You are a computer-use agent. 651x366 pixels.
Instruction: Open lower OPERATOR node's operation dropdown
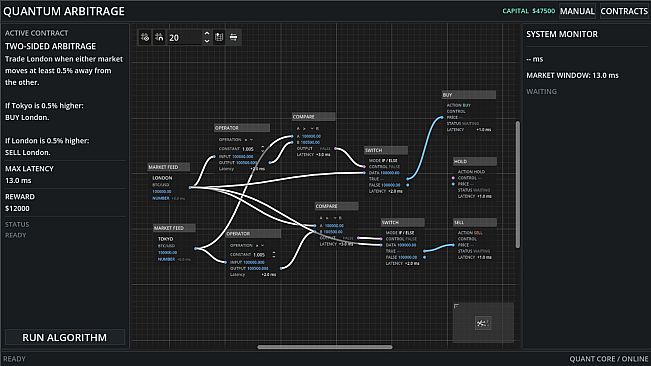tap(259, 246)
